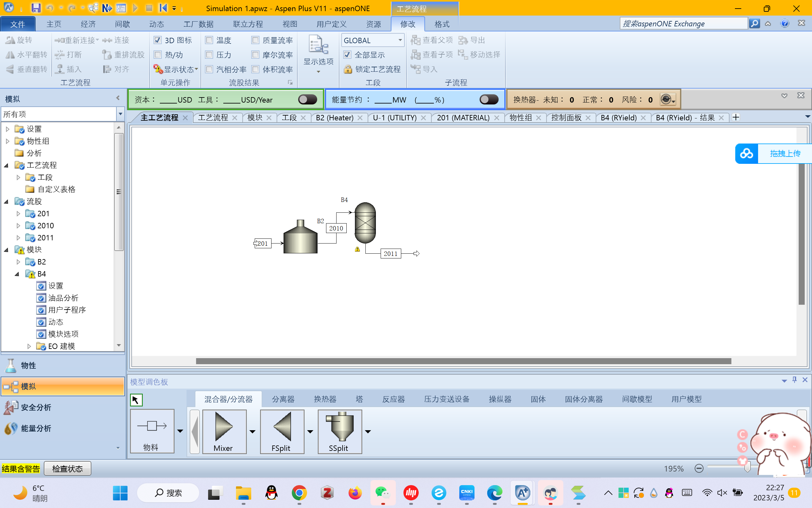Open File Explorer from the taskbar

point(243,493)
